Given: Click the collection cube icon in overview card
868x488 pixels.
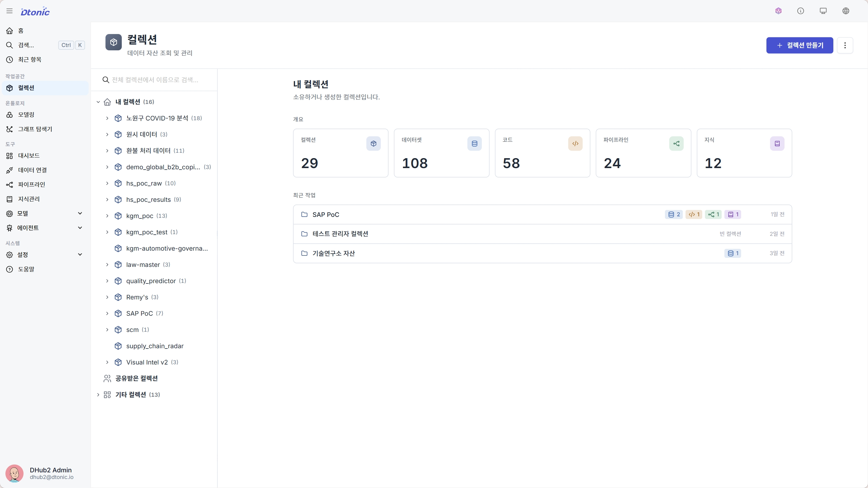Looking at the screenshot, I should click(373, 143).
